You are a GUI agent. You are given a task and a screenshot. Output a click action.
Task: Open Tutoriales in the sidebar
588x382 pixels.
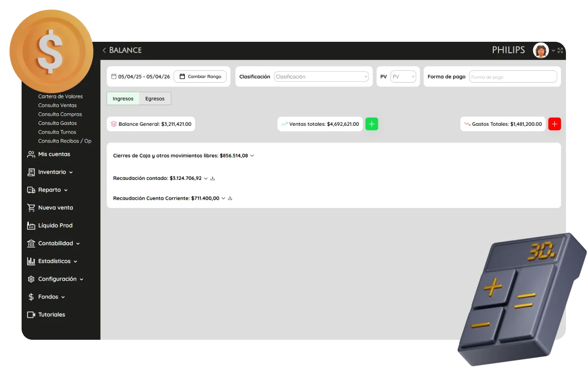click(51, 315)
